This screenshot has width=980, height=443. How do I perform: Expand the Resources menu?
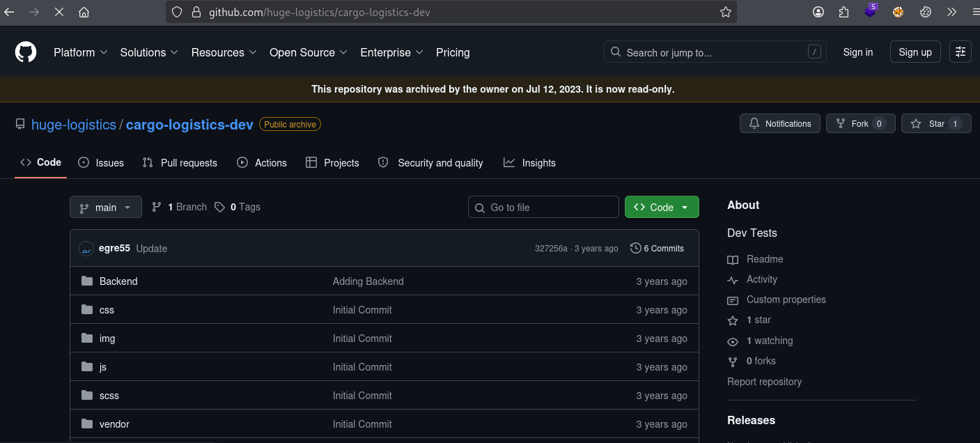click(224, 52)
